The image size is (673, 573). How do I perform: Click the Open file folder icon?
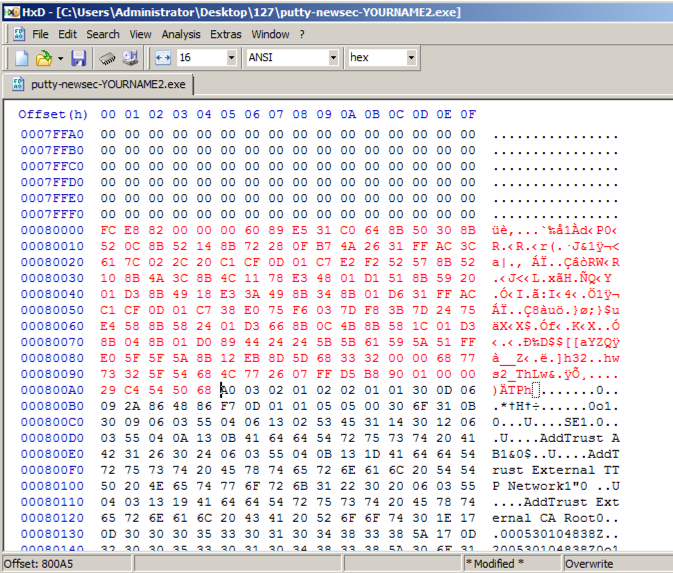coord(44,58)
